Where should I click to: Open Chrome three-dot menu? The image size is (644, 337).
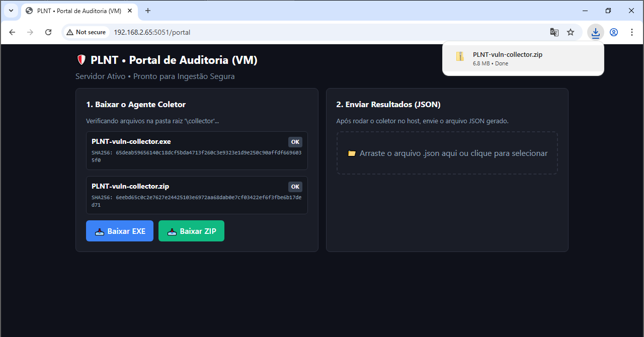(x=632, y=32)
